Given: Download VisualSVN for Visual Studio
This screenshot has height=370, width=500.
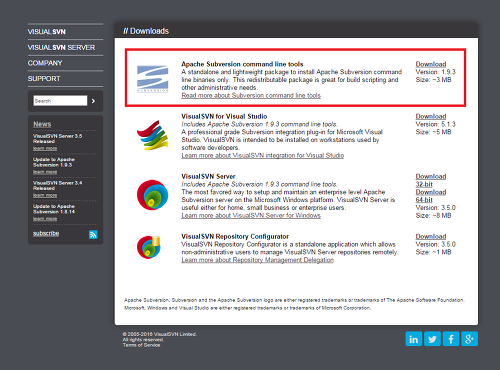Looking at the screenshot, I should tap(431, 116).
